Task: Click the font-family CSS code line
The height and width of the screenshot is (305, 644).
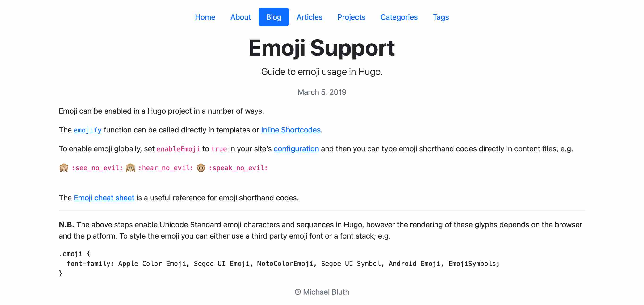Action: pos(283,264)
